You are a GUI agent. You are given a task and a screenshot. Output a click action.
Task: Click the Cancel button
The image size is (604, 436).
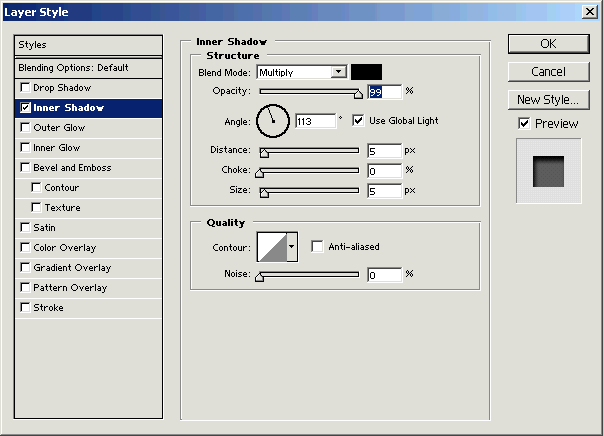click(549, 72)
